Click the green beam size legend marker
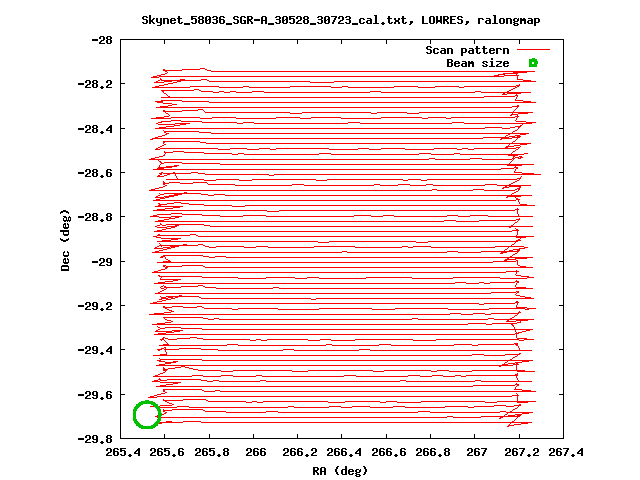Image resolution: width=640 pixels, height=480 pixels. pos(533,63)
